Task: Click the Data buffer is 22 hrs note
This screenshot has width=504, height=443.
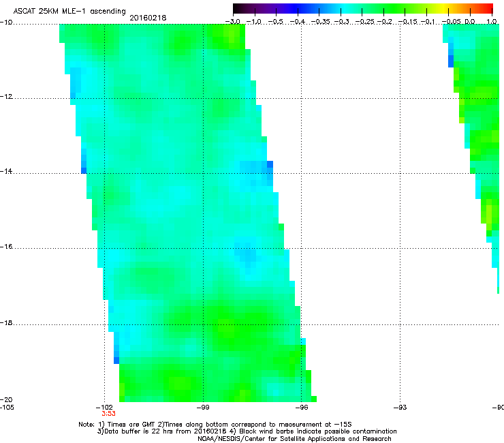Action: [x=247, y=431]
